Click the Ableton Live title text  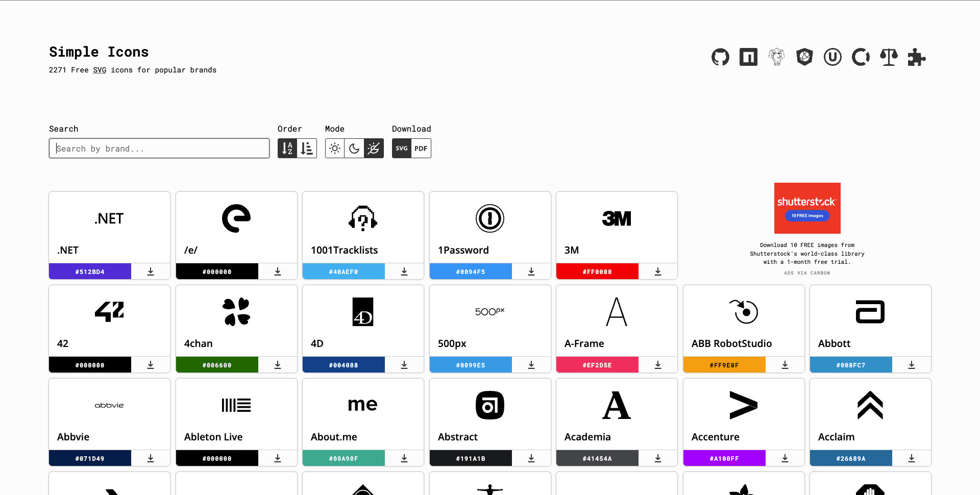click(x=213, y=437)
